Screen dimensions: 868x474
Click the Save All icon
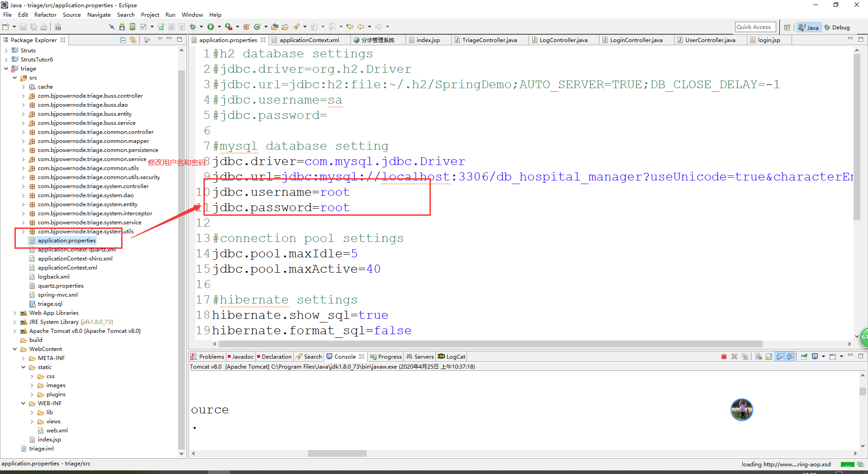click(x=33, y=27)
